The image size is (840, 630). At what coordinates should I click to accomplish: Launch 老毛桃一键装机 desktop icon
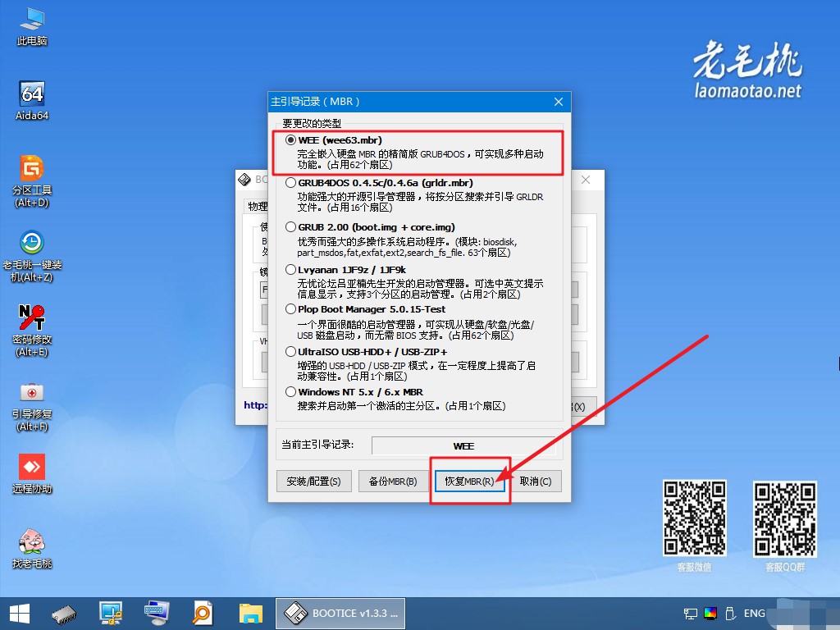32,256
